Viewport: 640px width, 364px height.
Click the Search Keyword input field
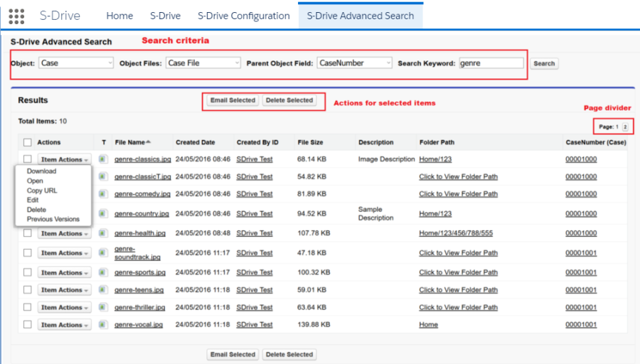click(x=491, y=63)
